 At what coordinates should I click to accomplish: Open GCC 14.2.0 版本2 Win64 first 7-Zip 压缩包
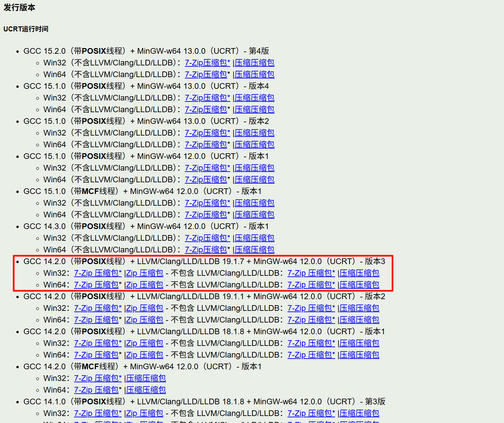coord(96,320)
